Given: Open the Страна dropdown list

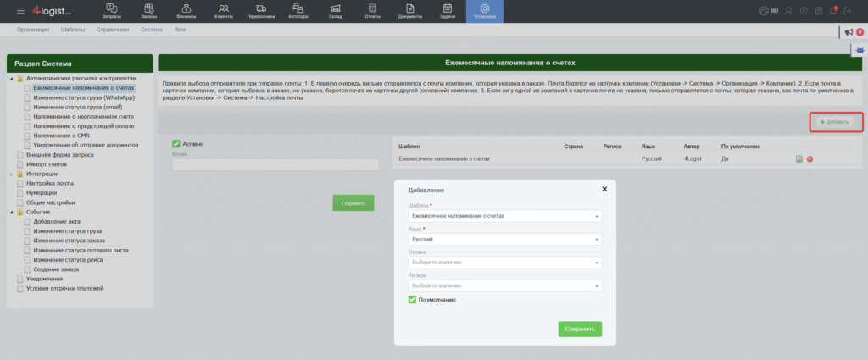Looking at the screenshot, I should click(x=504, y=263).
